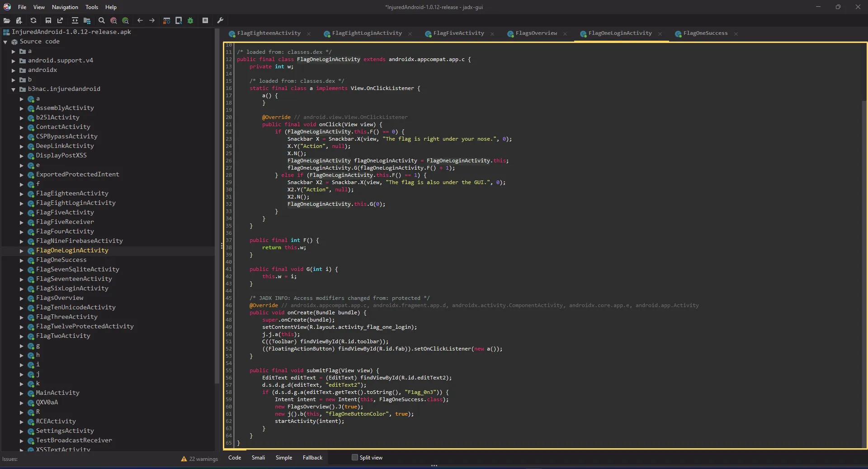Image resolution: width=868 pixels, height=469 pixels.
Task: Expand the FlagOneSuccess class node
Action: point(21,260)
